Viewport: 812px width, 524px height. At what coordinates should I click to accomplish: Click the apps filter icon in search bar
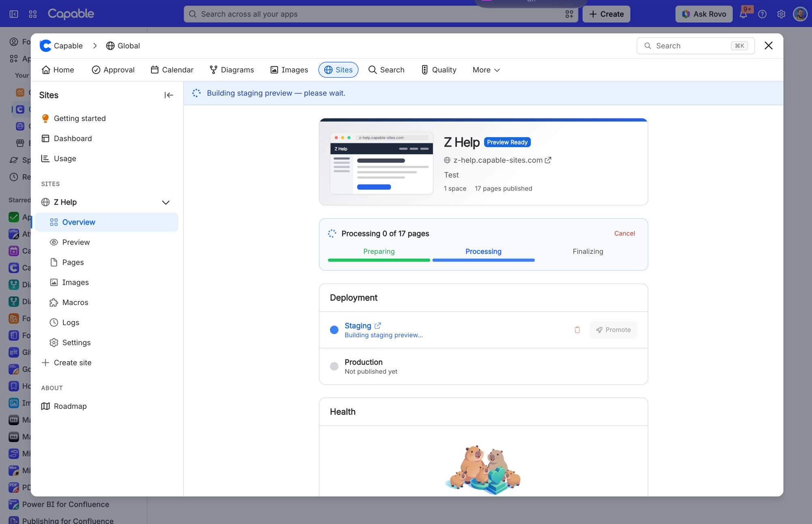pos(569,14)
